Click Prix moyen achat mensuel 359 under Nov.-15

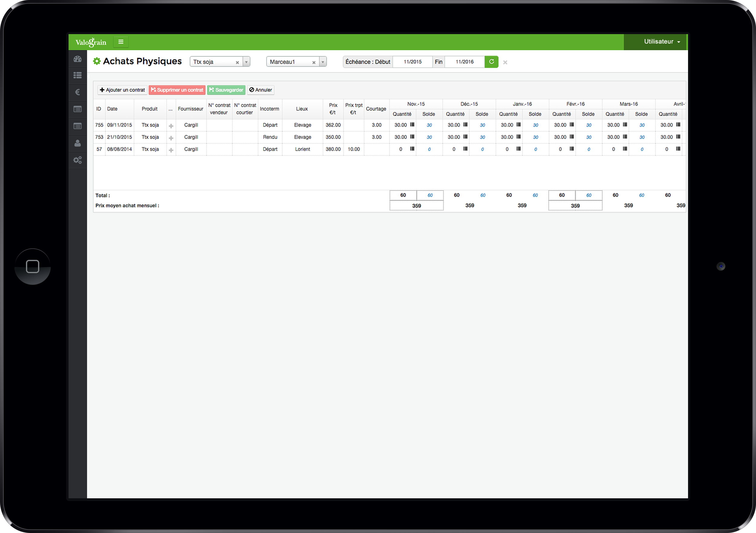[417, 206]
